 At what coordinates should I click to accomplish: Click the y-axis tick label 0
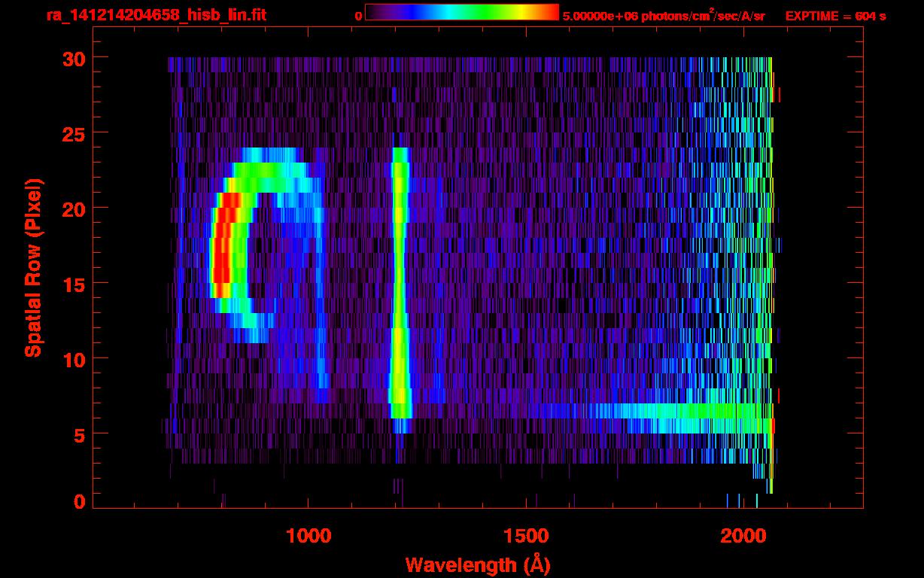(x=79, y=502)
